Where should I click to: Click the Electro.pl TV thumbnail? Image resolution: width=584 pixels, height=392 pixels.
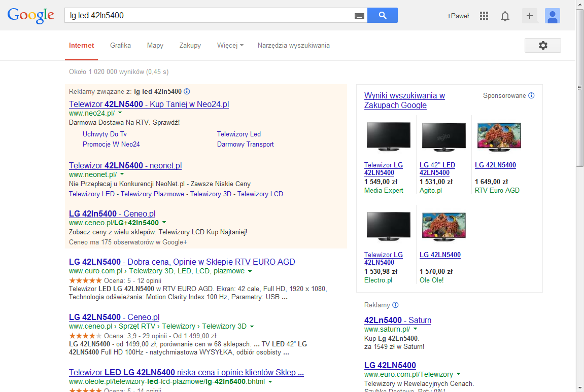tap(389, 226)
